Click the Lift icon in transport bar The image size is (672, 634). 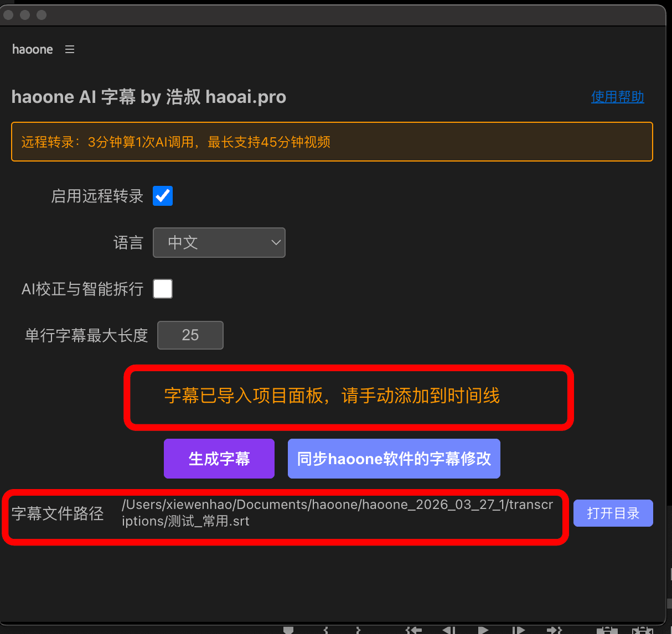click(607, 630)
